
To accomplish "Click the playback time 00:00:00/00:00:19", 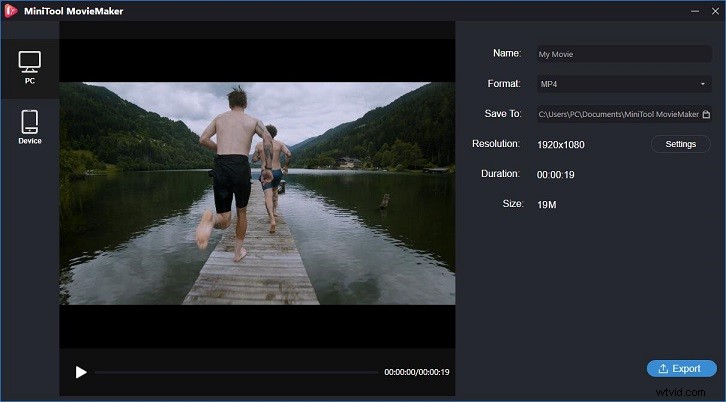I will (417, 372).
